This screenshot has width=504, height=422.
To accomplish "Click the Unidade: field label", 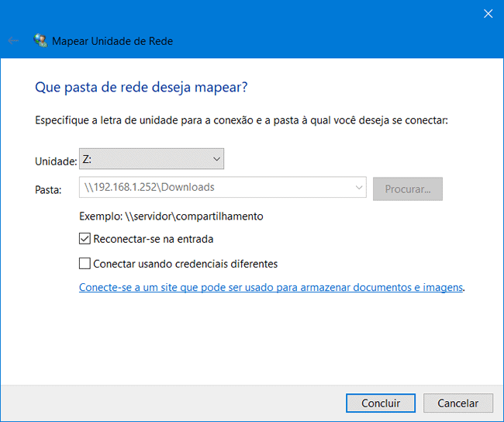I will coord(56,161).
